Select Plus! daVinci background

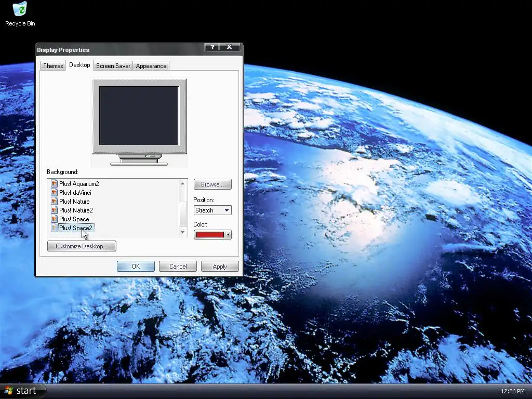click(x=75, y=192)
